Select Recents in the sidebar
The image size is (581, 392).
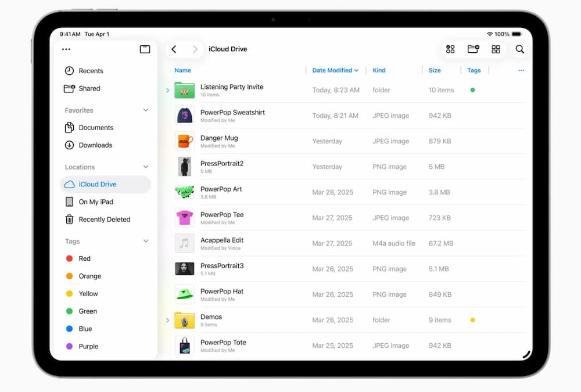[x=91, y=71]
